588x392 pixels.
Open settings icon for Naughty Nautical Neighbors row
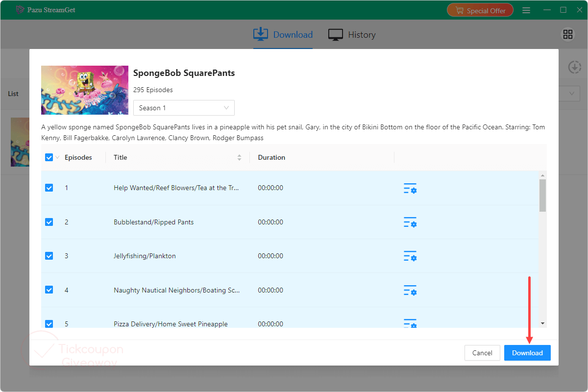410,291
